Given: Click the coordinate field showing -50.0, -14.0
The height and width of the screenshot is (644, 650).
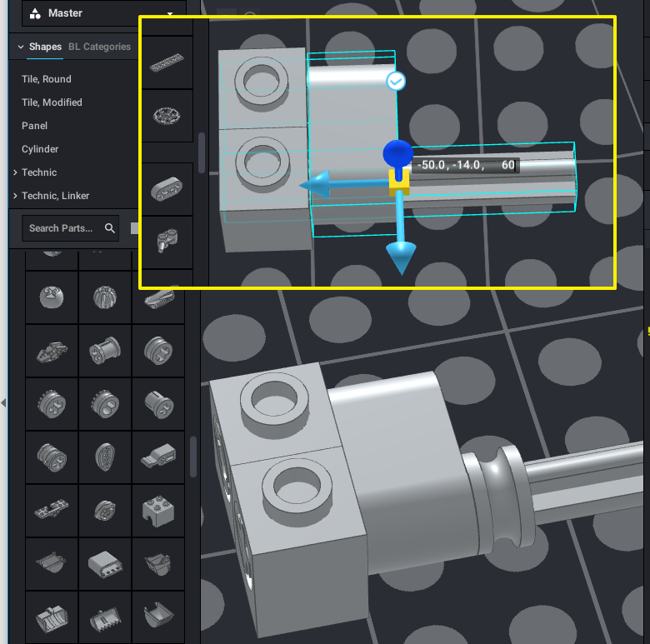Looking at the screenshot, I should tap(466, 165).
